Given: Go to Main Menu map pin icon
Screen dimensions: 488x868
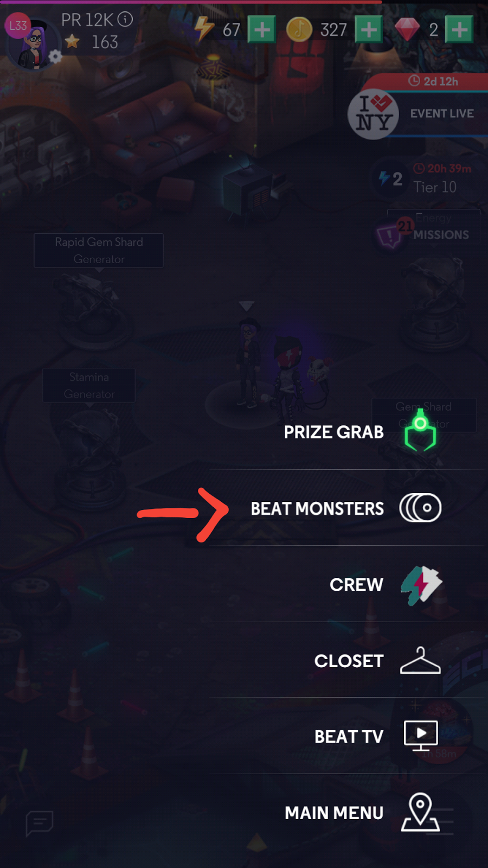Looking at the screenshot, I should pos(420,812).
